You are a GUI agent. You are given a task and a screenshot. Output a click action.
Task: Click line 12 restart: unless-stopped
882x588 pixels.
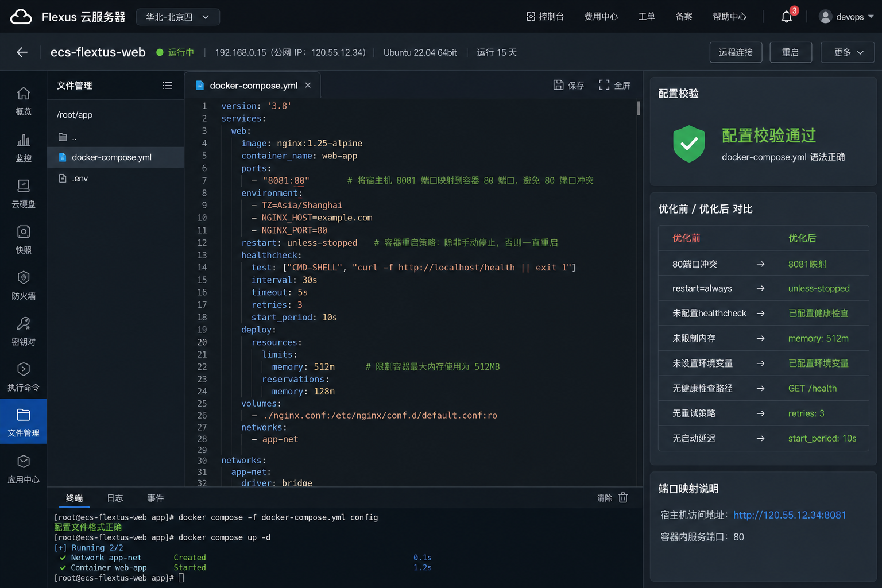(x=299, y=243)
